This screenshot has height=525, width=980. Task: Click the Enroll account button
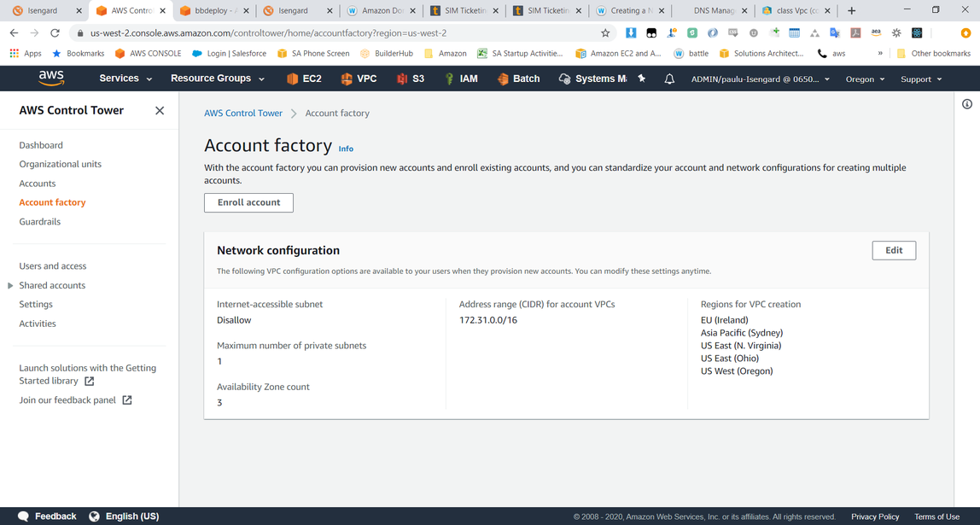248,202
